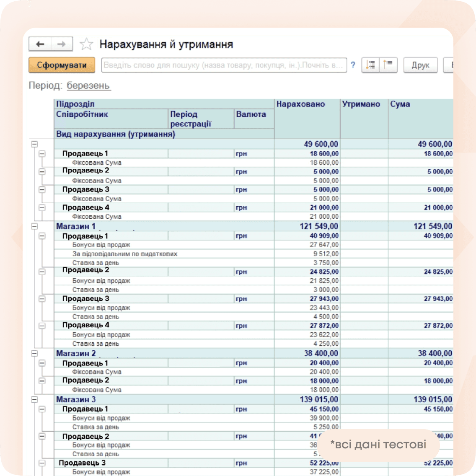Collapse Продавець 1 in the 40 909,00 row
This screenshot has height=476, width=476.
coord(42,236)
